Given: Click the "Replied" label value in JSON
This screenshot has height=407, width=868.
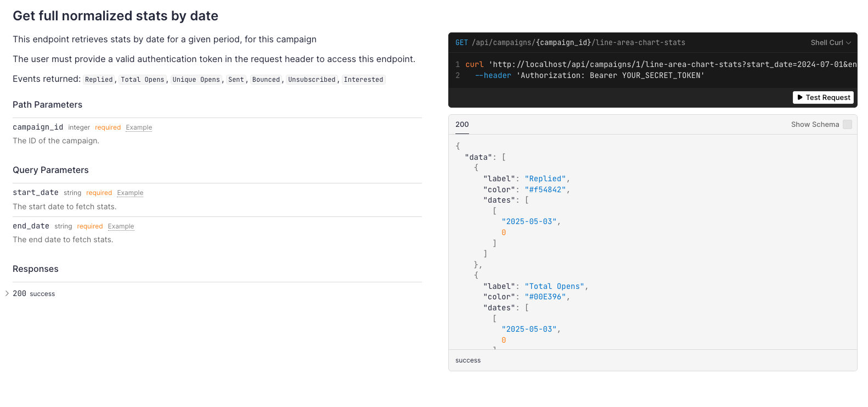Looking at the screenshot, I should click(x=545, y=179).
